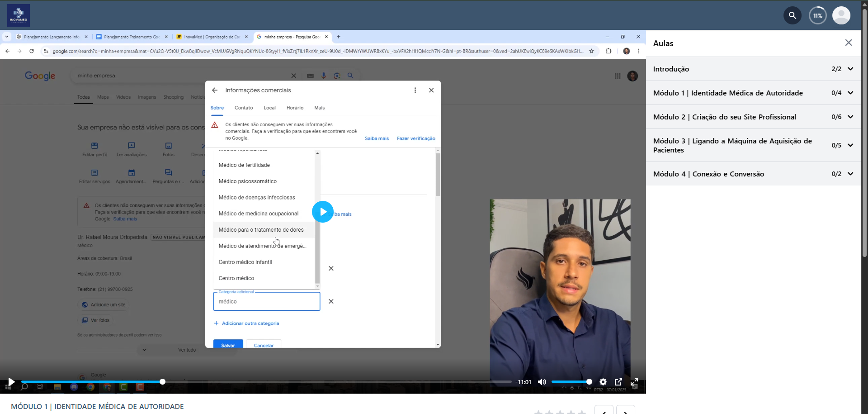The height and width of the screenshot is (414, 868).
Task: Click Adicionar outra categoria
Action: point(246,324)
